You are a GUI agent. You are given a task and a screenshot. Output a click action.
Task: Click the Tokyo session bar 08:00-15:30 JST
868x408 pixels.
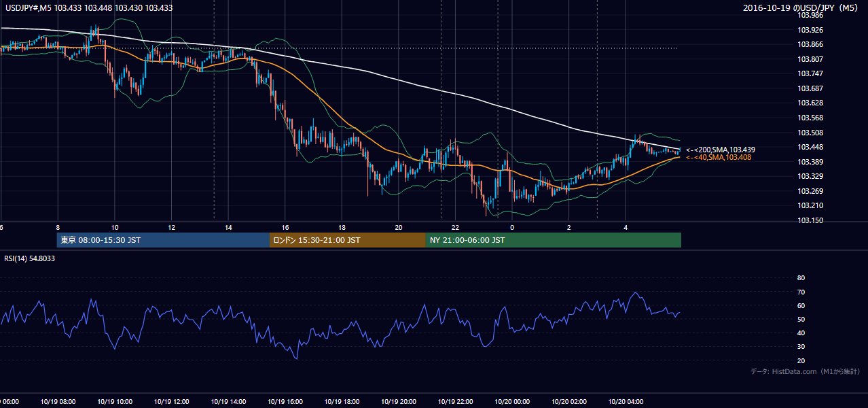tap(163, 240)
